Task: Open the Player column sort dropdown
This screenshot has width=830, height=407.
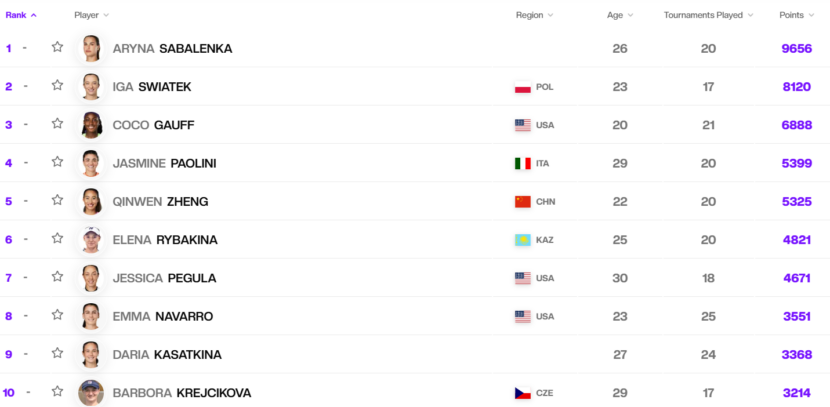Action: pyautogui.click(x=92, y=15)
